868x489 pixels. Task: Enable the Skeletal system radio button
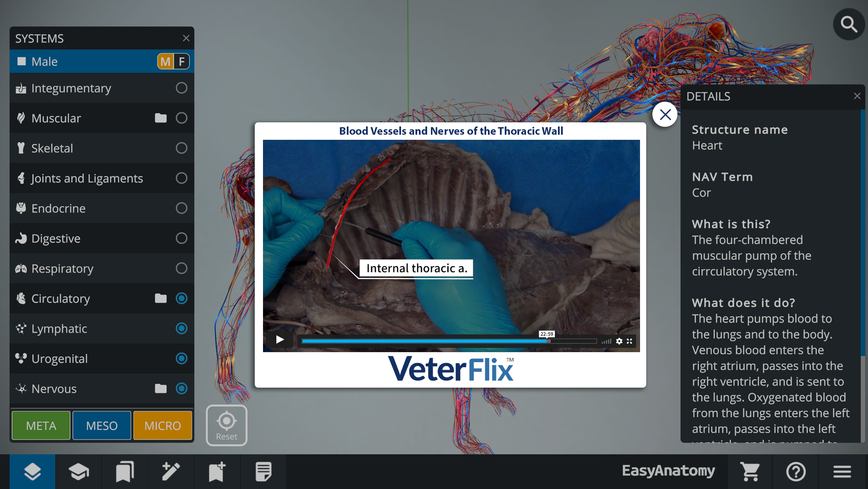[182, 148]
